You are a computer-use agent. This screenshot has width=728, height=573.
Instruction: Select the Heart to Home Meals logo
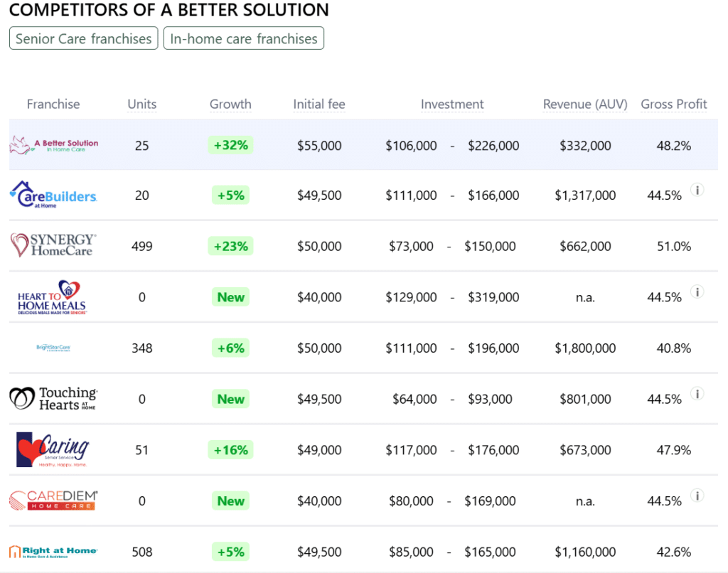pyautogui.click(x=52, y=297)
